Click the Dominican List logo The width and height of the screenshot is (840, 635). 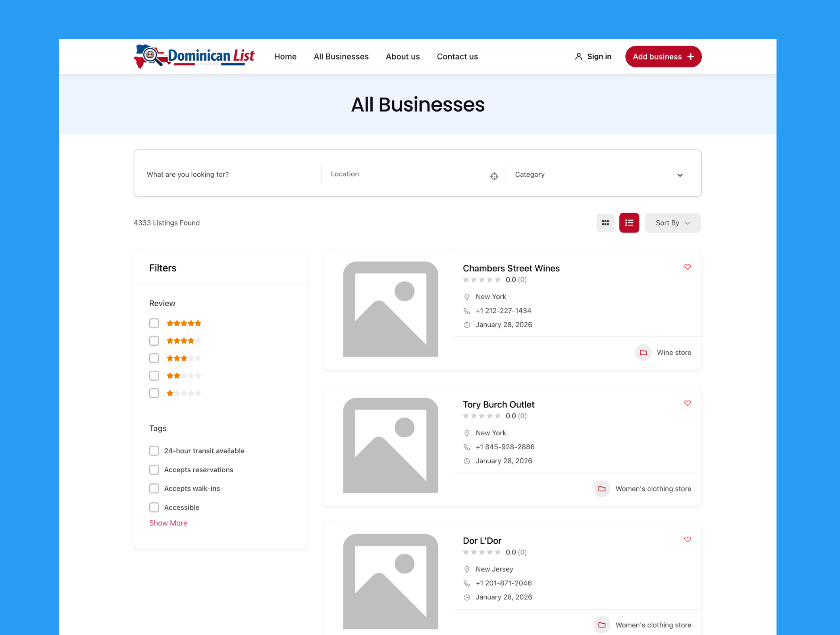coord(194,56)
